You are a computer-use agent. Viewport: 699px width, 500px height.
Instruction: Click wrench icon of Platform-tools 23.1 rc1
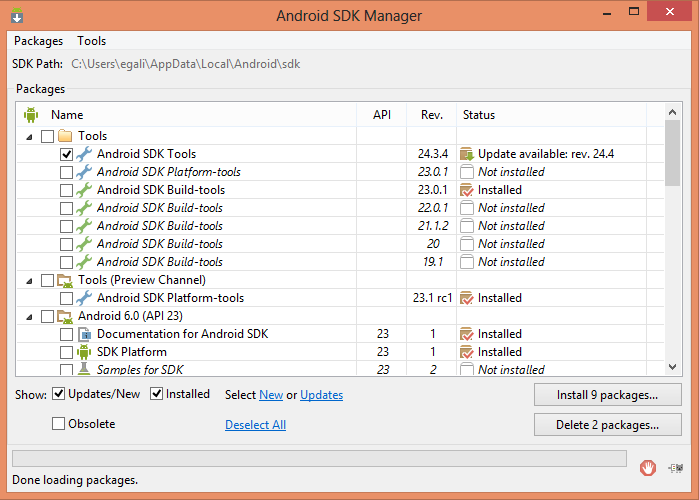tap(84, 298)
